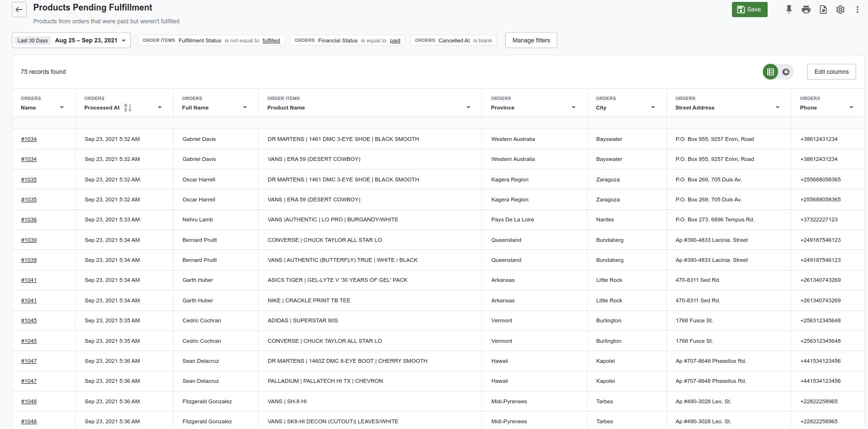Click Edit columns
Viewport: 868px width, 429px height.
(831, 71)
